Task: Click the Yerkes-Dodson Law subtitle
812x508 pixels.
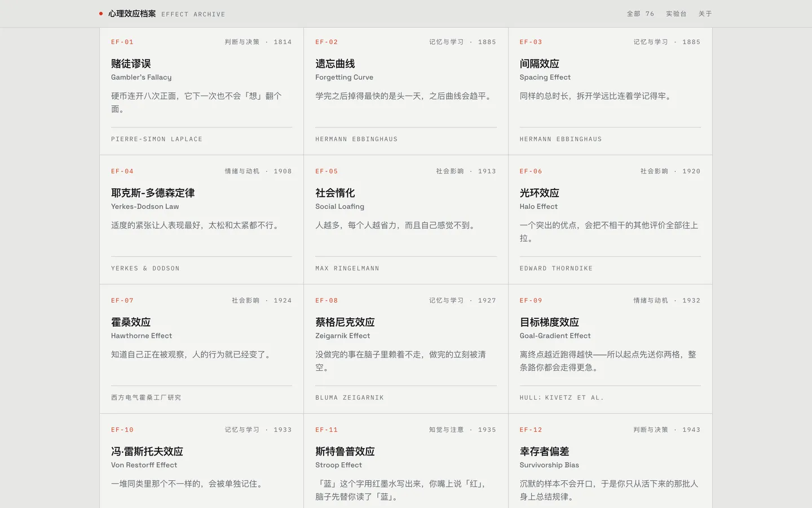Action: (145, 207)
